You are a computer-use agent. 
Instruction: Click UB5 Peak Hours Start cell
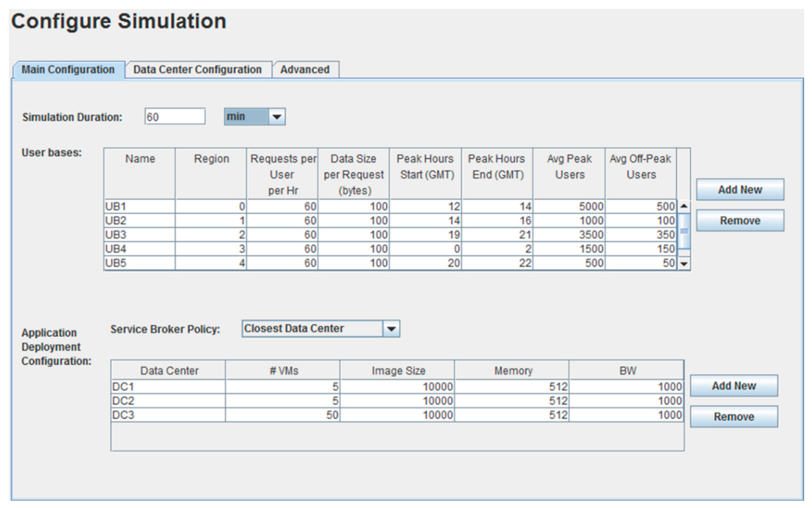[425, 263]
